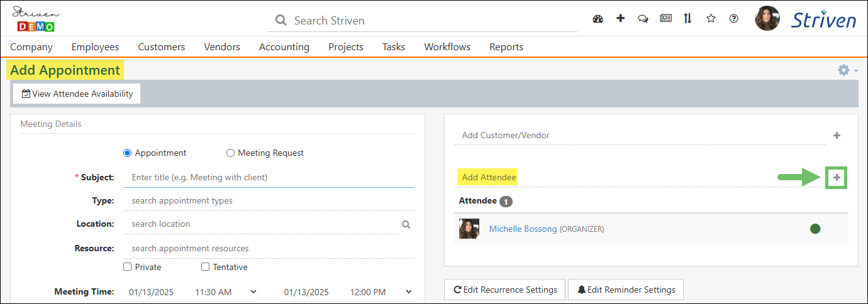Click plus next to Add Customer/Vendor

(837, 135)
